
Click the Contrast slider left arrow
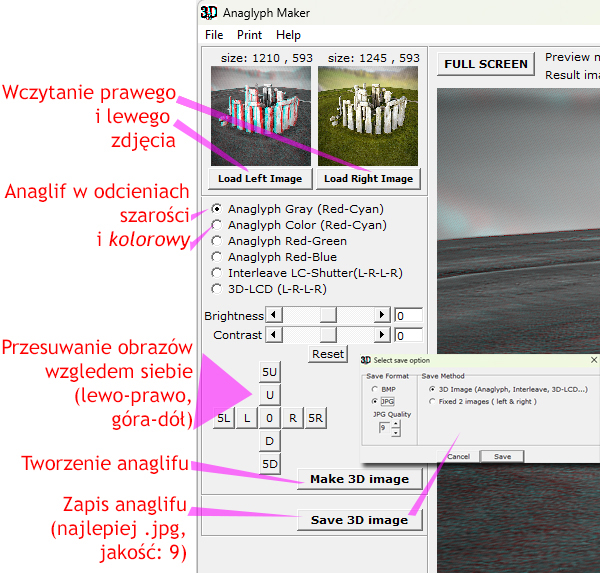273,335
